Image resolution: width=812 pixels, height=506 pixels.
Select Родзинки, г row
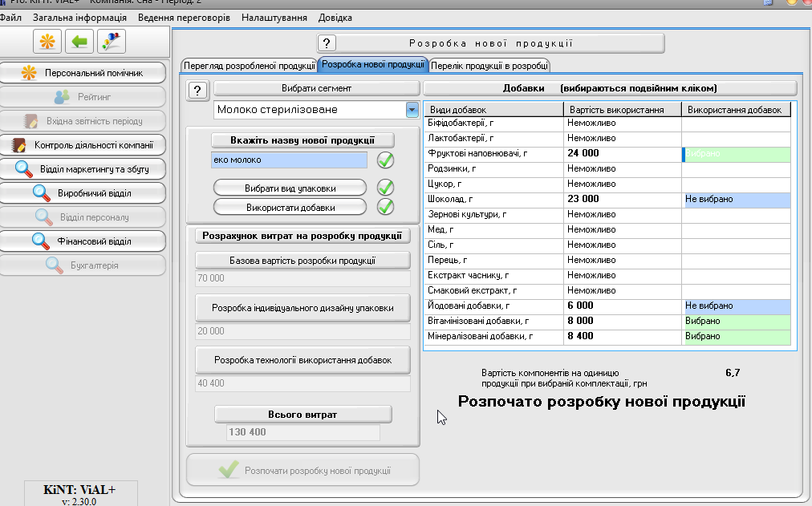[x=608, y=168]
